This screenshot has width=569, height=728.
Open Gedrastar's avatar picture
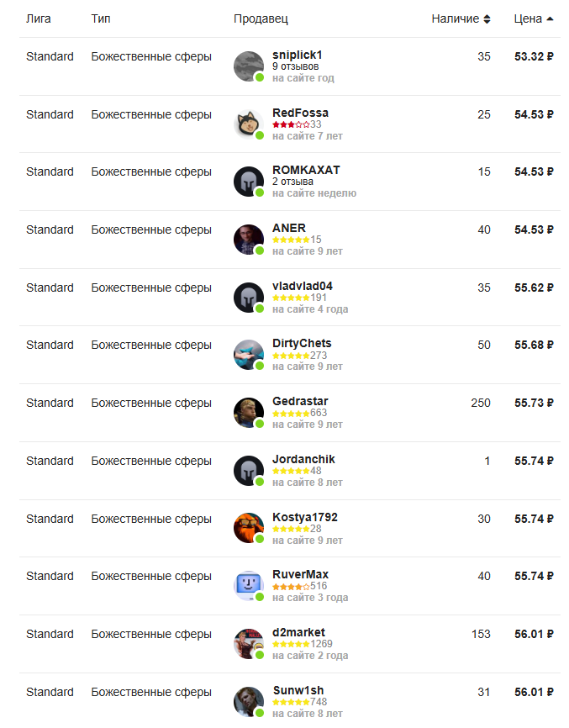249,413
